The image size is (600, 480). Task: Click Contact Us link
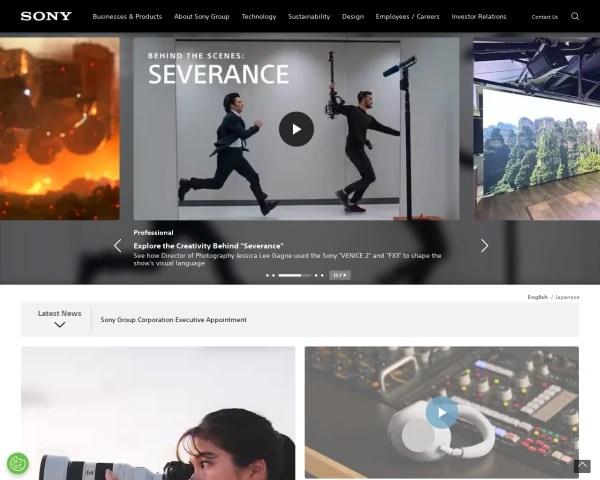click(x=545, y=17)
